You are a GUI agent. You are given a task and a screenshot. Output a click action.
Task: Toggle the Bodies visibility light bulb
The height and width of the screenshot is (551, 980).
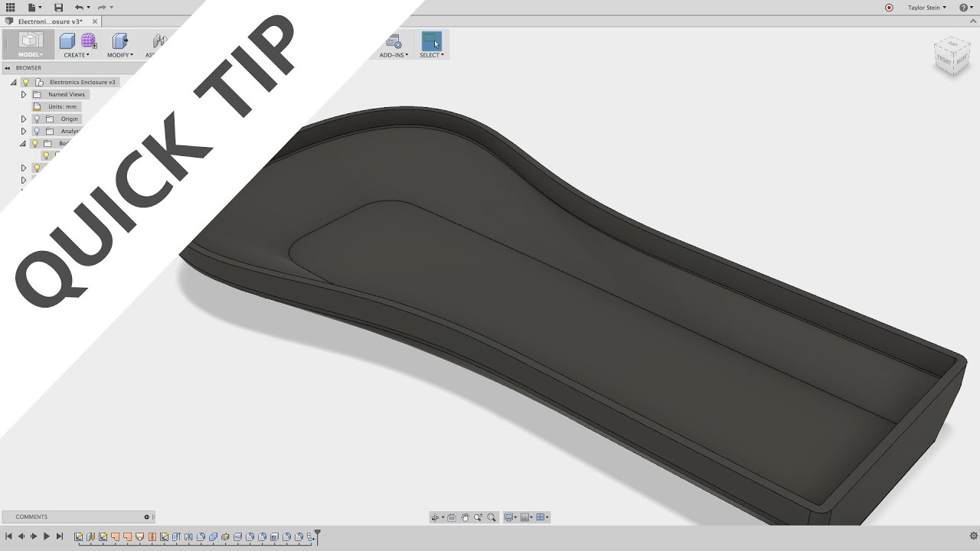click(34, 143)
